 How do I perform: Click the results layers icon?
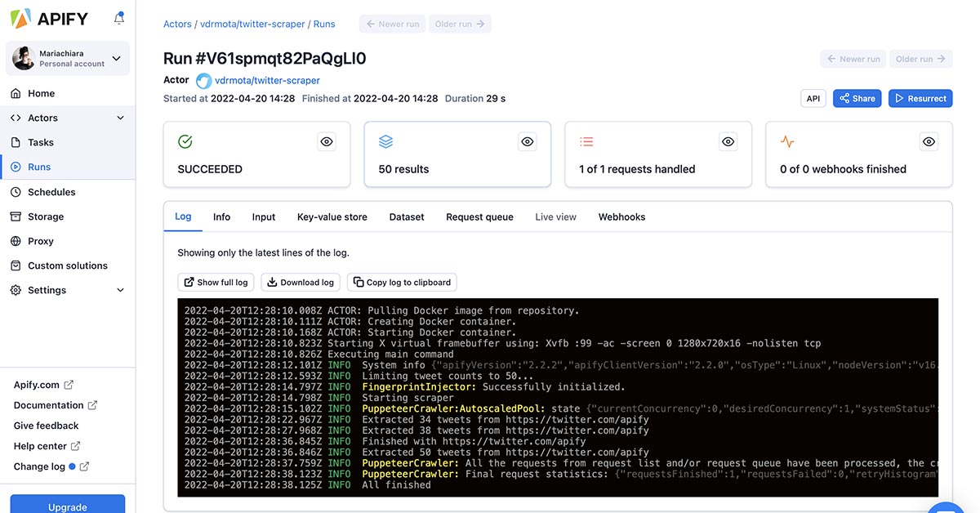point(386,142)
